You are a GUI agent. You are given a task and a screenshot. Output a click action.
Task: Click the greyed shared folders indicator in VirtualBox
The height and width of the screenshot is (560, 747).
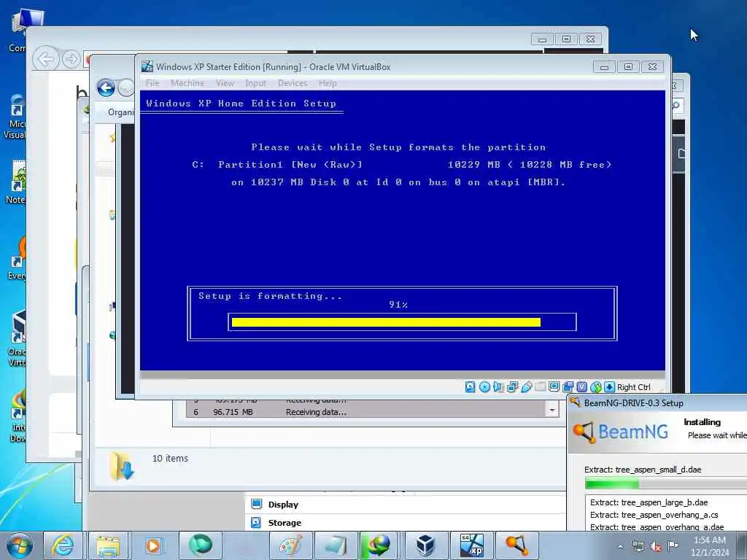tap(541, 387)
